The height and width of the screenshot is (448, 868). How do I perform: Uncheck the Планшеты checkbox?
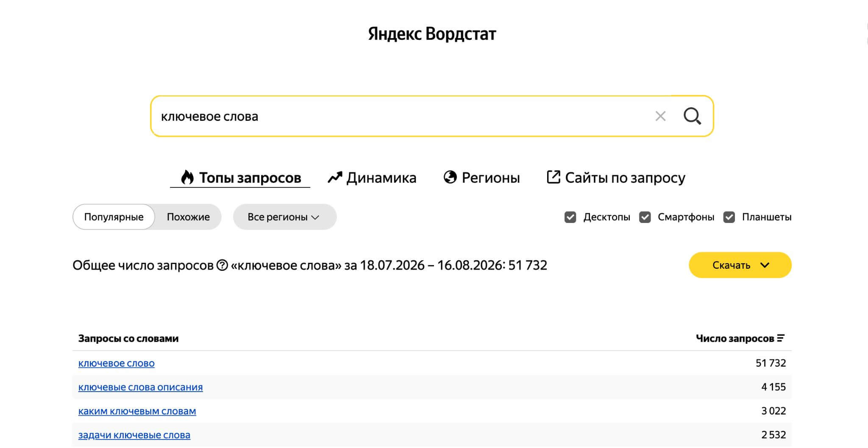pyautogui.click(x=729, y=217)
